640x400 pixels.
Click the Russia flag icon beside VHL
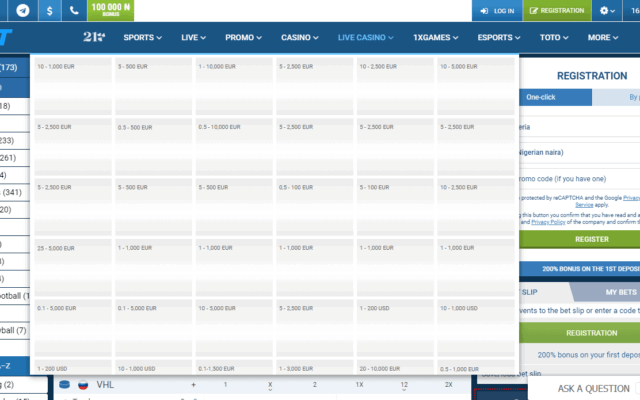[x=83, y=384]
